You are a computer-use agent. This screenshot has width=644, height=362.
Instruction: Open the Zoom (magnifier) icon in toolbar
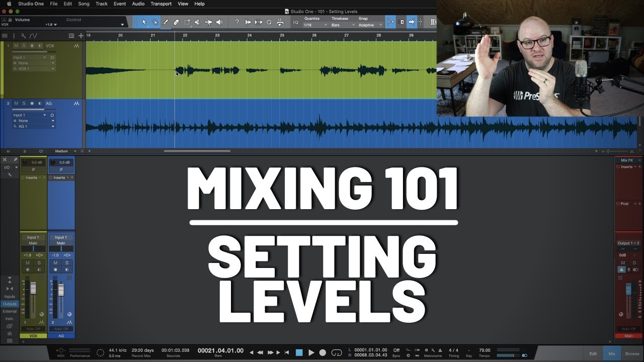pos(269,22)
